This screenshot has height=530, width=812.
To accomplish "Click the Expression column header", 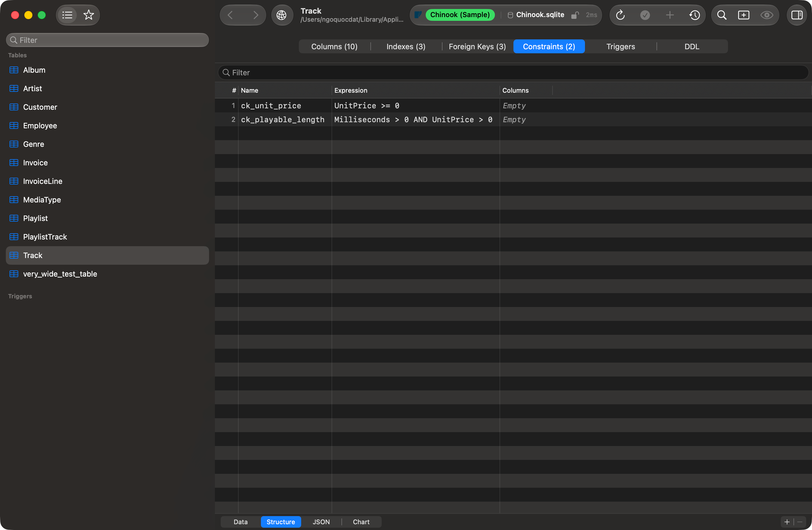I will [x=416, y=90].
